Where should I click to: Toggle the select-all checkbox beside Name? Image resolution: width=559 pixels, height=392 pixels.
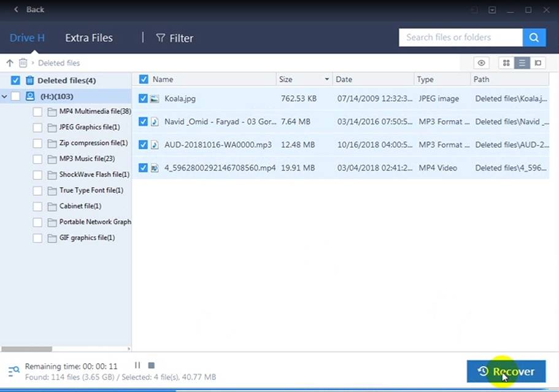[144, 79]
